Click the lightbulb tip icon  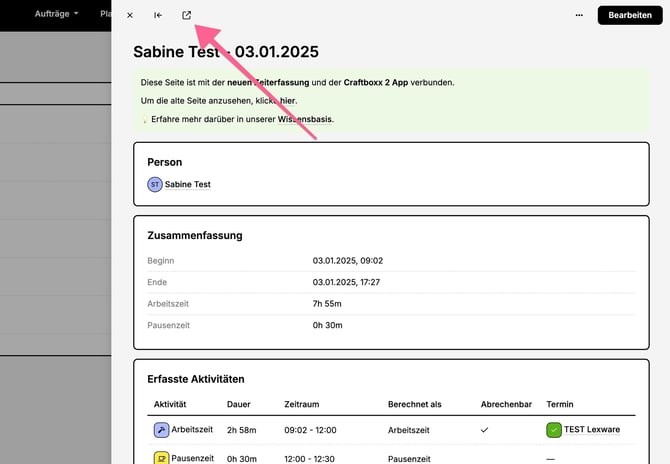click(x=144, y=120)
